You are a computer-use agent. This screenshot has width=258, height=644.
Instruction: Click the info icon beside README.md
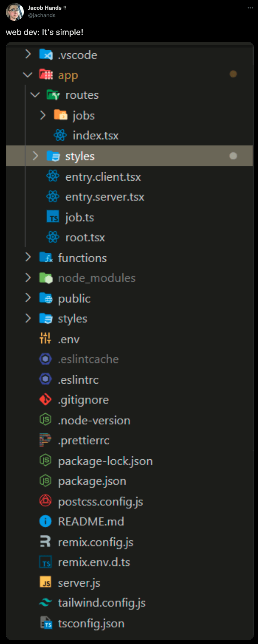point(45,521)
